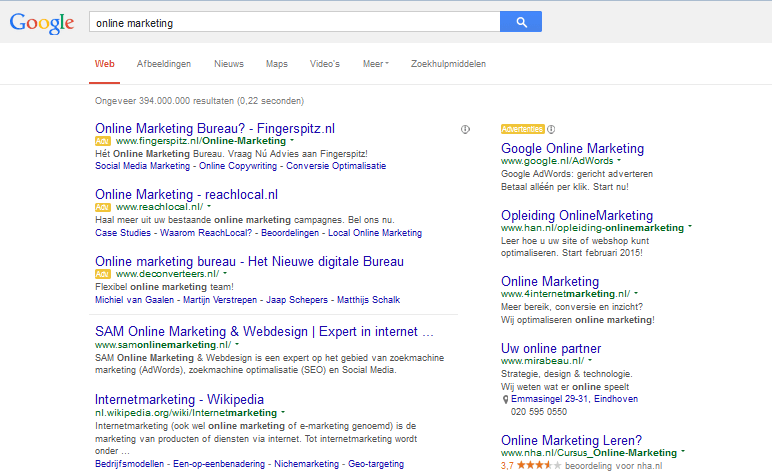Click Een-op-eenbenadering sitelink
This screenshot has width=772, height=474.
click(x=219, y=464)
